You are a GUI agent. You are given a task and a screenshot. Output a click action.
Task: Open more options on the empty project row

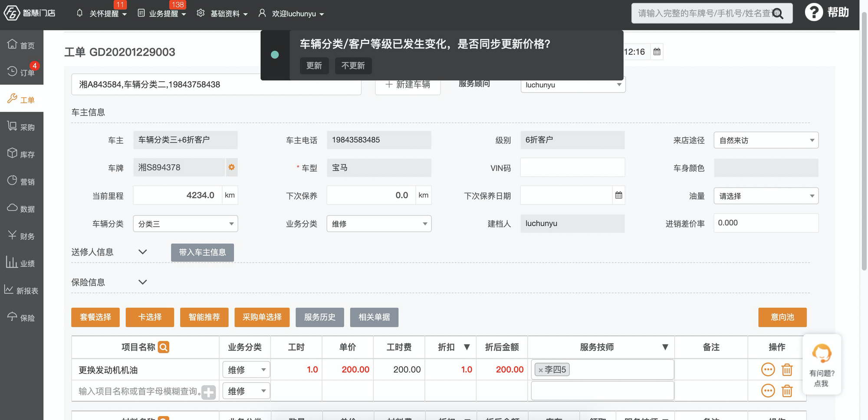(768, 391)
